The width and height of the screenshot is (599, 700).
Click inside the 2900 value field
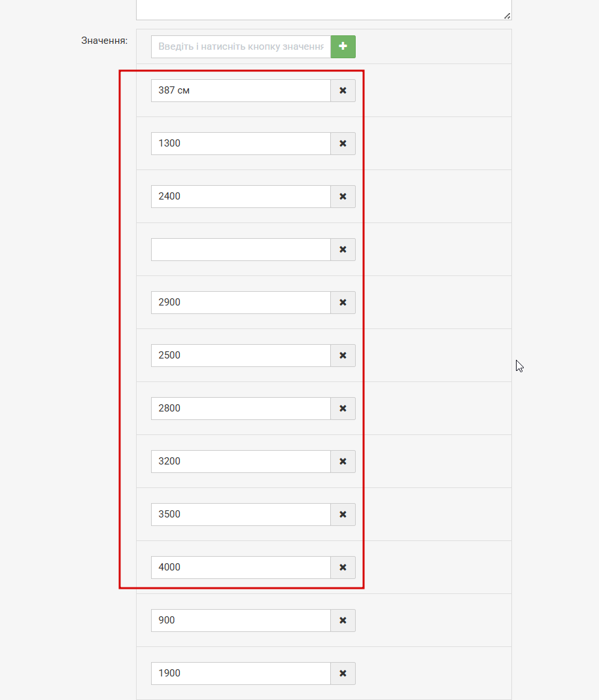[x=241, y=303]
